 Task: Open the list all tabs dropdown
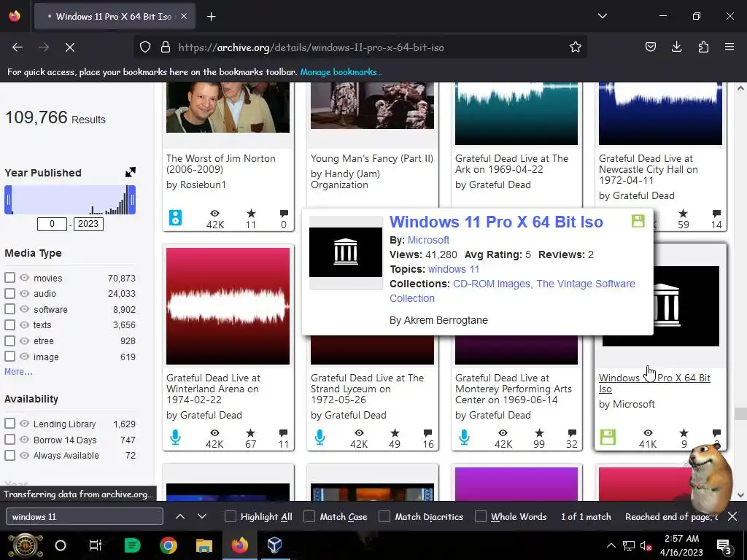[602, 16]
